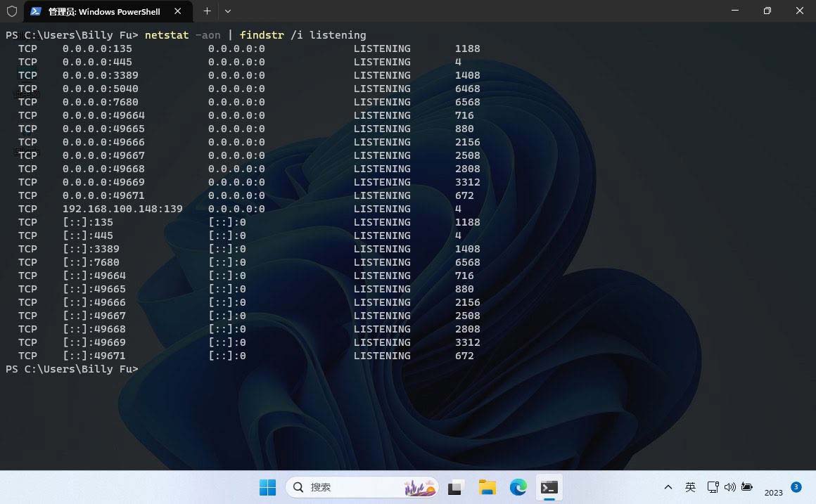Close the terminal window

tap(800, 11)
